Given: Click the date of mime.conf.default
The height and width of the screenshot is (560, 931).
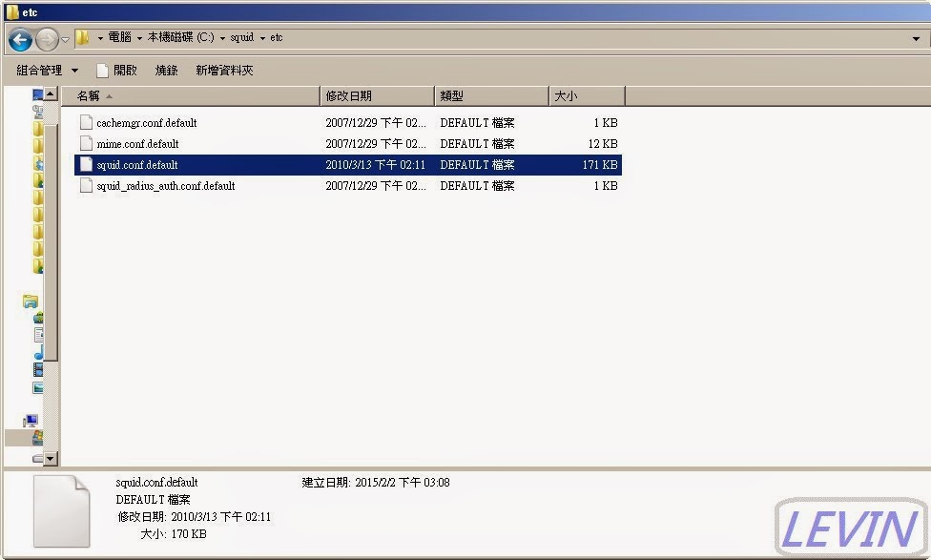Looking at the screenshot, I should pos(375,144).
